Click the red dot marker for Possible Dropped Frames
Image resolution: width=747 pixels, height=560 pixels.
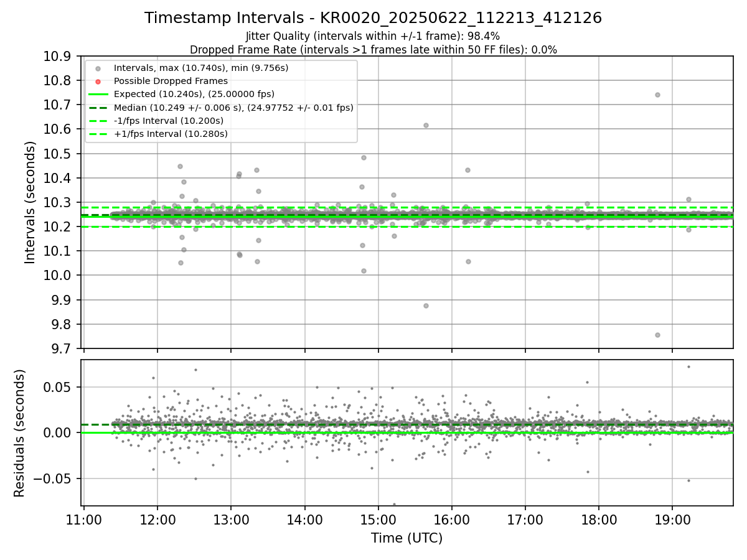(98, 81)
